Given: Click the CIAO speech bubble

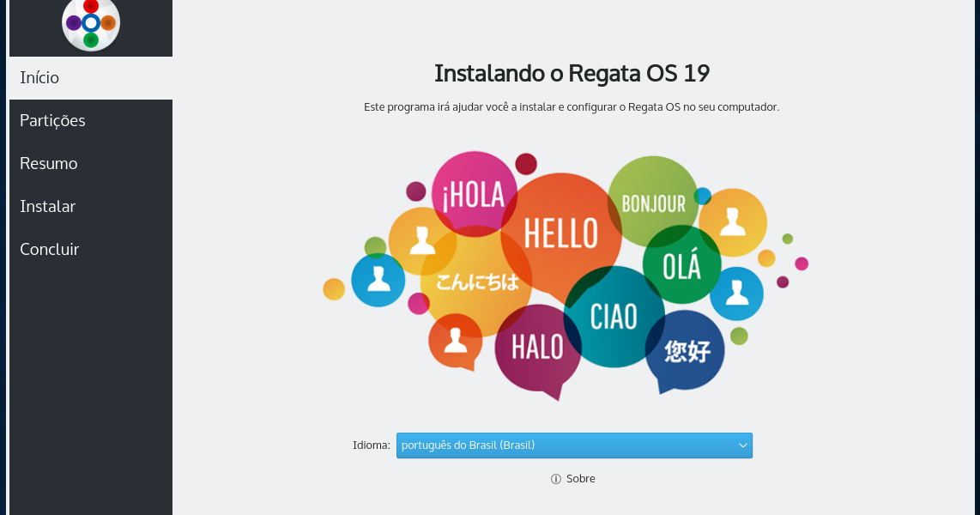Looking at the screenshot, I should pos(614,316).
